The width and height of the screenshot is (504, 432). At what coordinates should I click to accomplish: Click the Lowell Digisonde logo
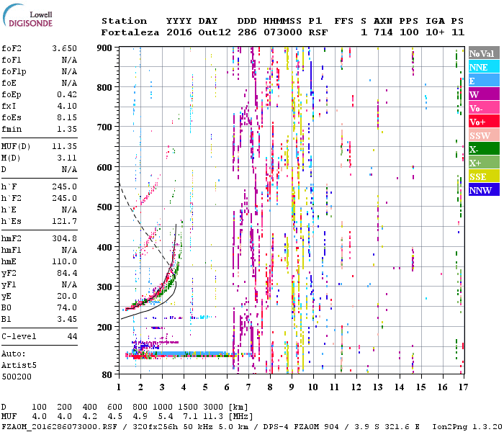pyautogui.click(x=27, y=15)
